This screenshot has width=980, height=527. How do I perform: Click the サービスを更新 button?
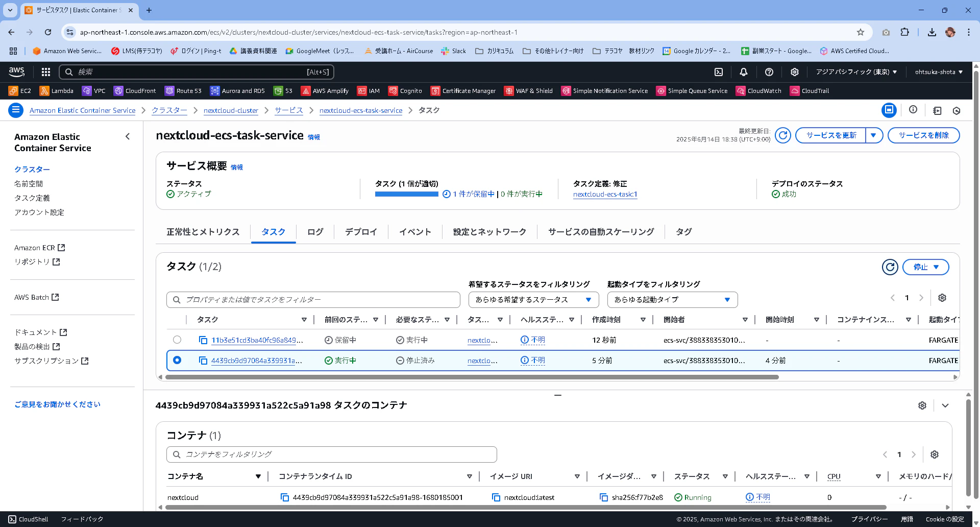[x=831, y=135]
